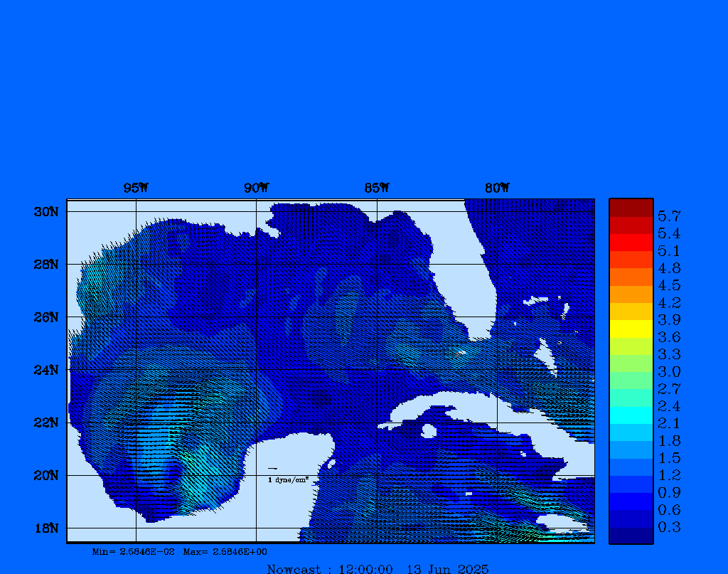Image resolution: width=728 pixels, height=574 pixels.
Task: Click the 95W longitude label
Action: [136, 188]
